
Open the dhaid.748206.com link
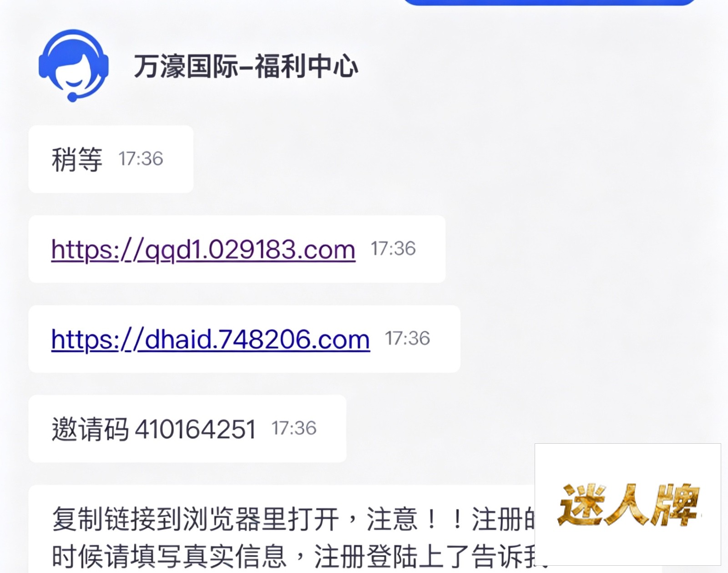pyautogui.click(x=211, y=339)
